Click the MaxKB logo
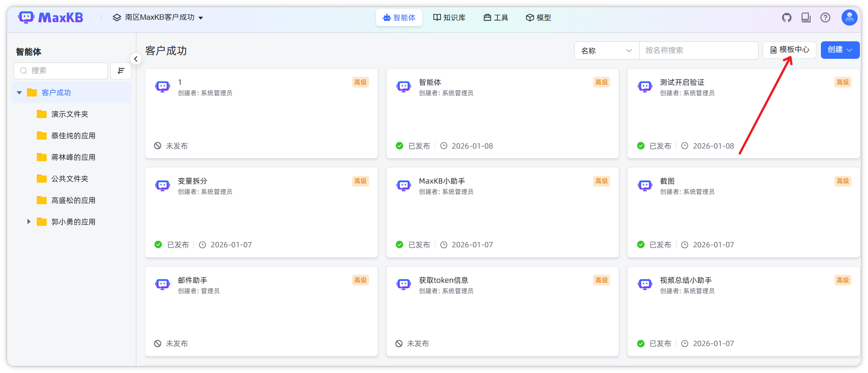The height and width of the screenshot is (373, 868). (51, 18)
